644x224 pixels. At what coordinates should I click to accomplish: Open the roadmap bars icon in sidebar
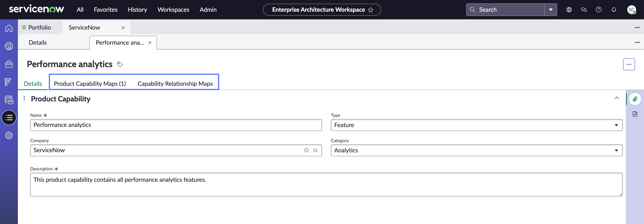click(8, 82)
